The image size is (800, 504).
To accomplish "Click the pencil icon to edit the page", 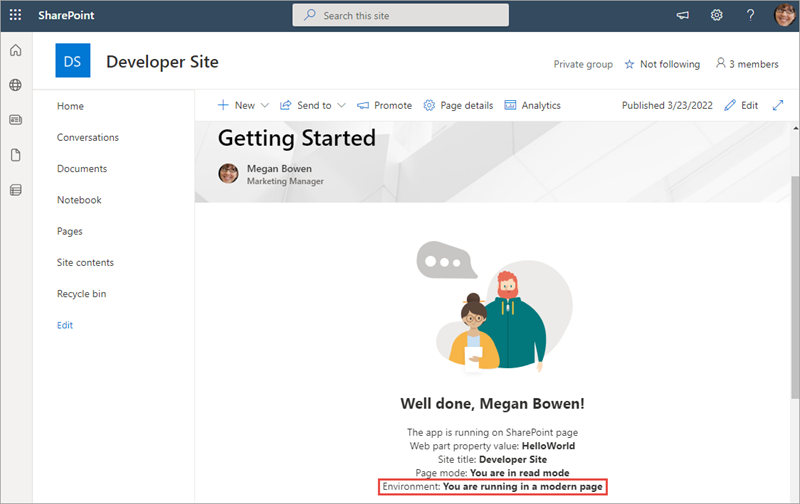I will [x=730, y=105].
